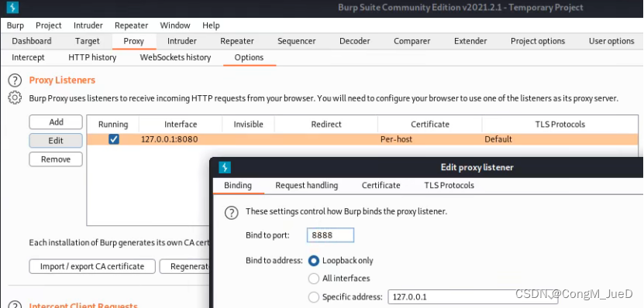Click TLS Protocols column header
This screenshot has width=644, height=308.
[x=560, y=125]
